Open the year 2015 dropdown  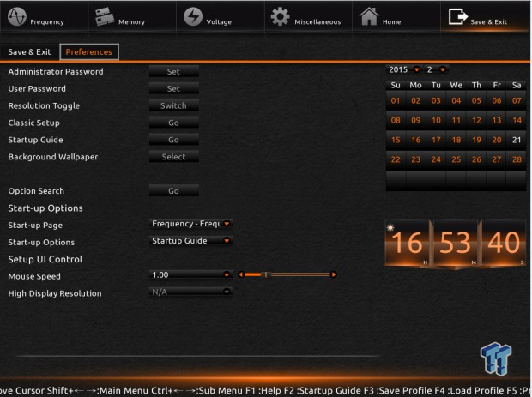click(404, 69)
